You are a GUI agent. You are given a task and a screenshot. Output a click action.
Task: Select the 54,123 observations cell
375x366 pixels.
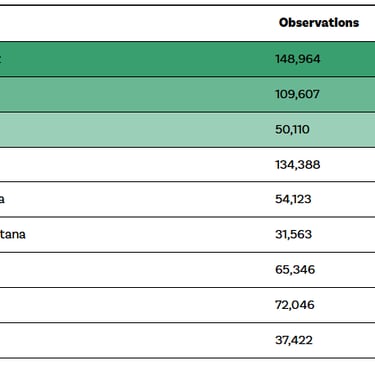293,199
